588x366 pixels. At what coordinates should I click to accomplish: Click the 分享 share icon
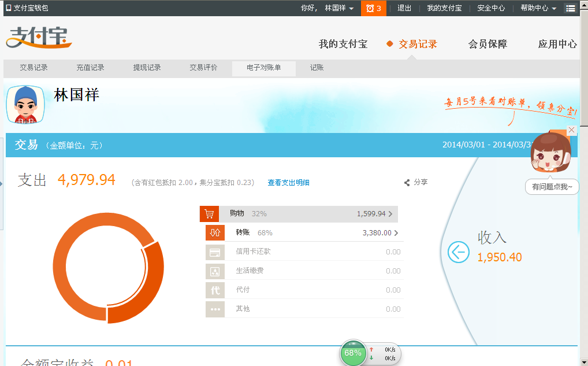[407, 183]
